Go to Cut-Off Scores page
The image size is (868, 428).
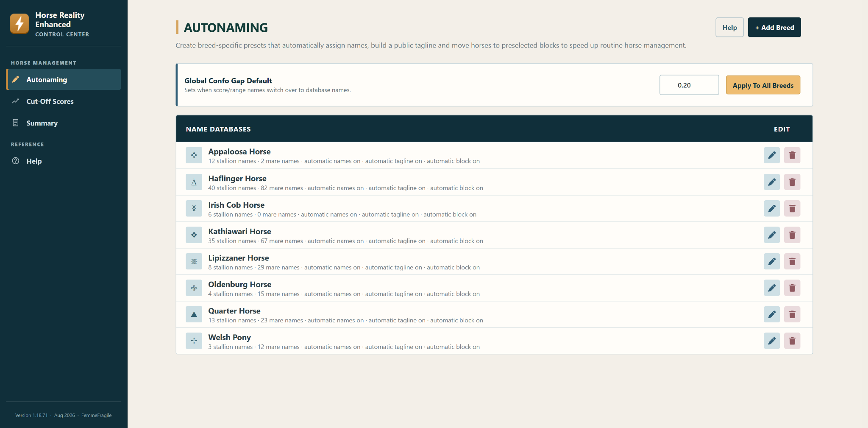[64, 101]
